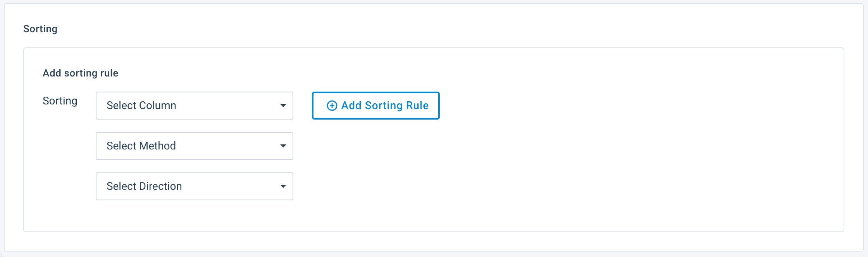The height and width of the screenshot is (257, 868).
Task: Click the 'Select Method' placeholder text
Action: (x=141, y=146)
